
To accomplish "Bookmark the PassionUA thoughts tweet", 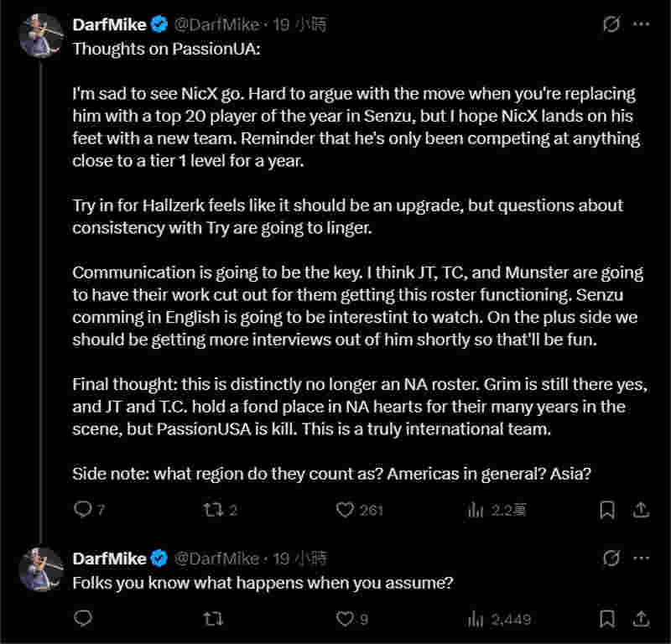I will tap(607, 509).
